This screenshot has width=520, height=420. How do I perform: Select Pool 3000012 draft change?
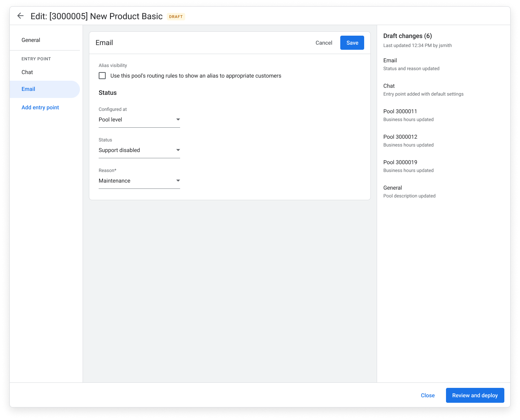(x=408, y=141)
